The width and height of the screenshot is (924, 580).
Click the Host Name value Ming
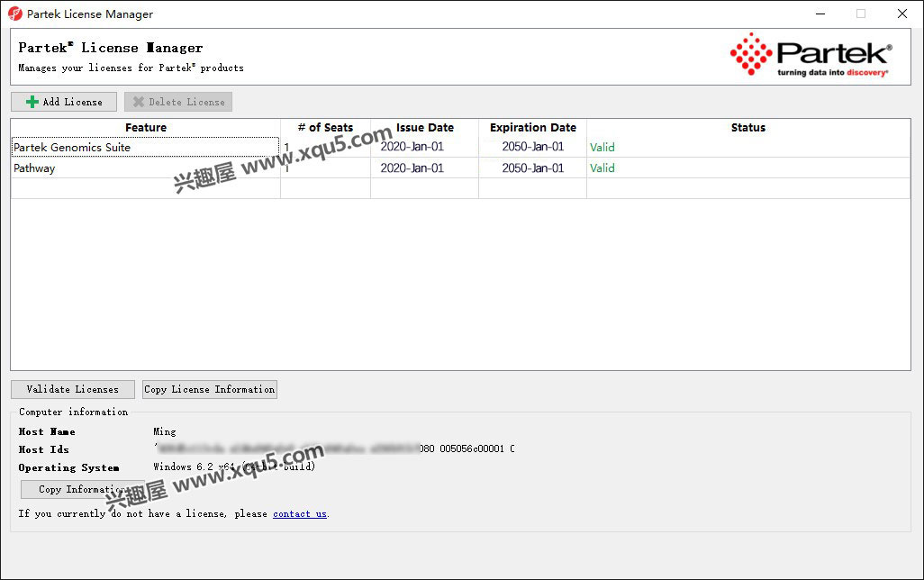point(165,431)
